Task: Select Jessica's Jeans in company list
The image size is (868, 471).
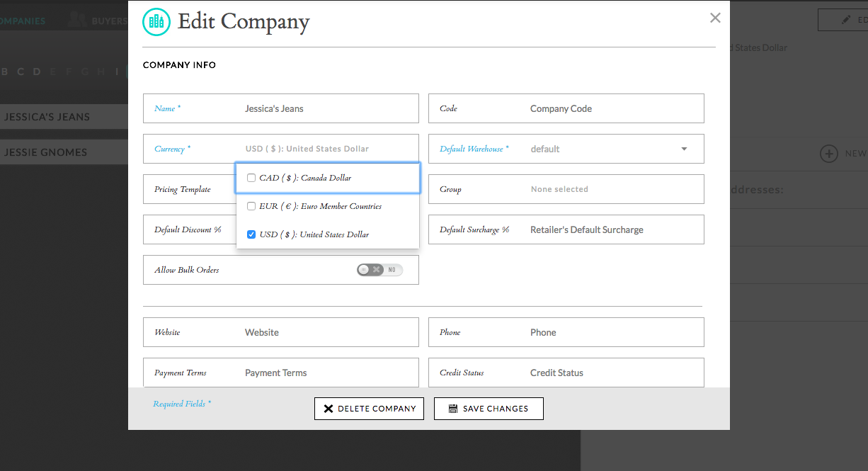Action: pyautogui.click(x=64, y=117)
